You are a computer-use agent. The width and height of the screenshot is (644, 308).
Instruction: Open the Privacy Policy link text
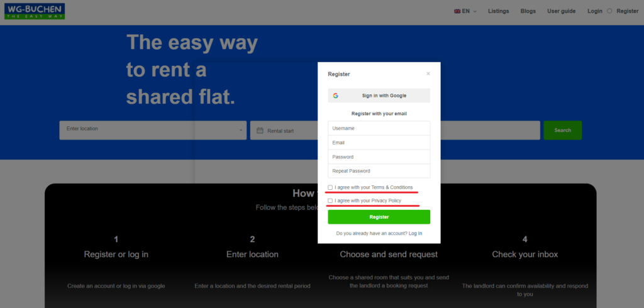[386, 201]
